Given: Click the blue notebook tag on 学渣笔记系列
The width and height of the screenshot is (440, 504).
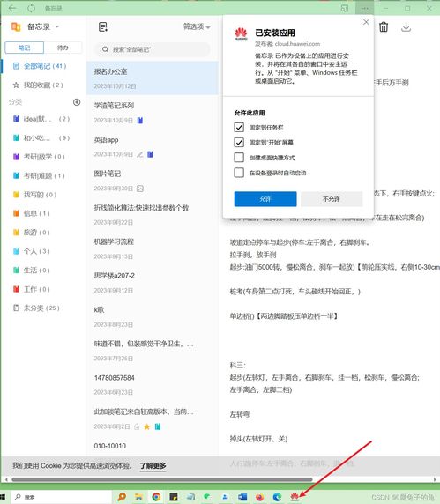Looking at the screenshot, I should (140, 120).
